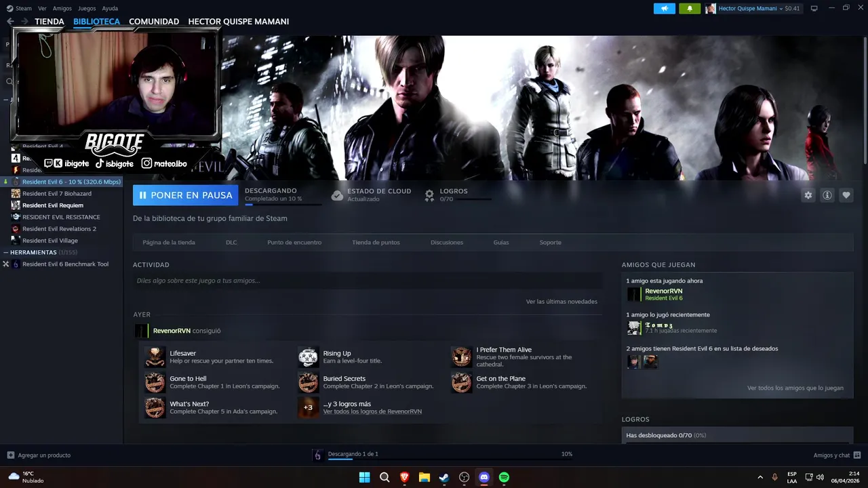This screenshot has height=488, width=868.
Task: Open Steam from the taskbar
Action: pyautogui.click(x=444, y=477)
